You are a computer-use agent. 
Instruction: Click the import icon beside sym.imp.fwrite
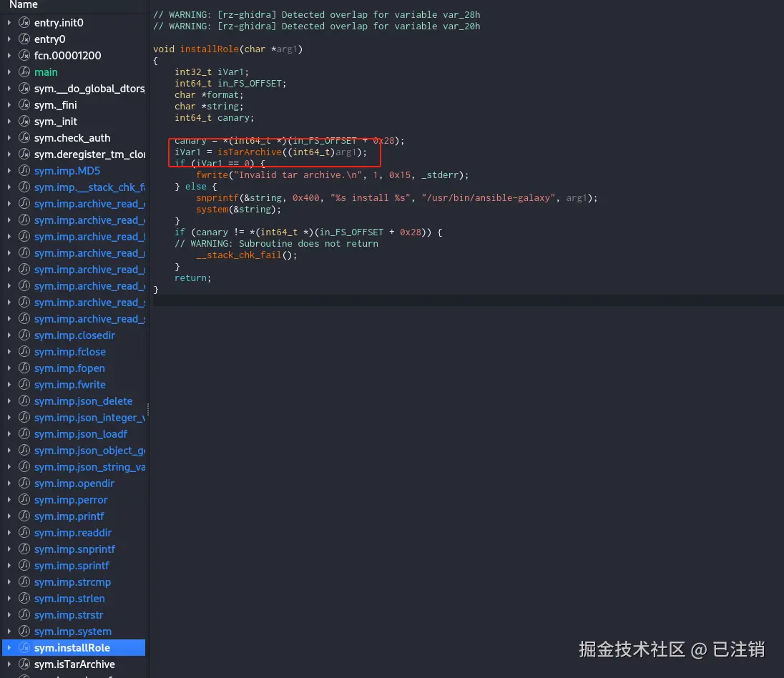coord(24,385)
